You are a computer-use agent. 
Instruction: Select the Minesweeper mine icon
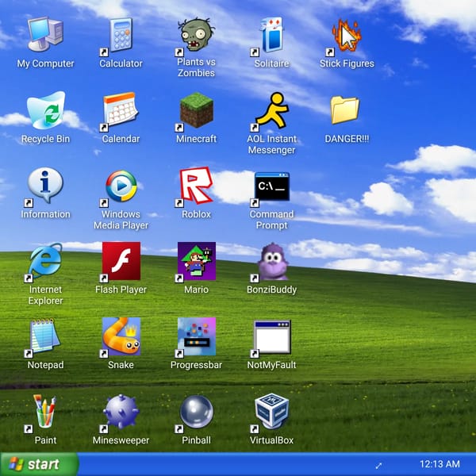pos(121,411)
